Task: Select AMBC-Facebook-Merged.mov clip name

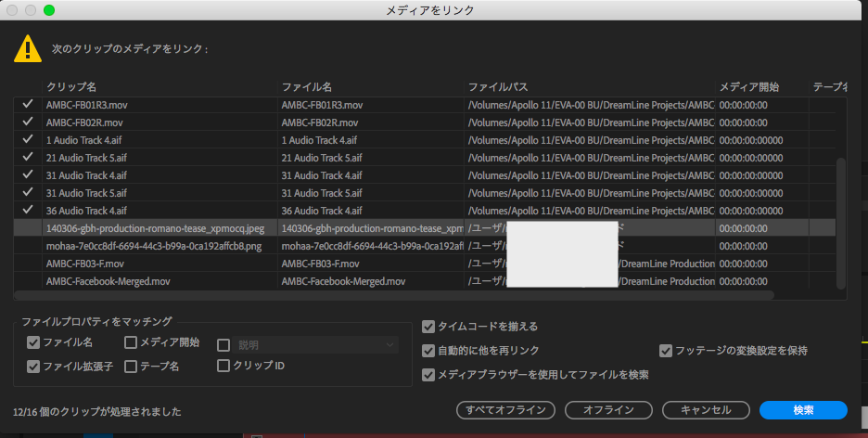Action: click(x=108, y=281)
